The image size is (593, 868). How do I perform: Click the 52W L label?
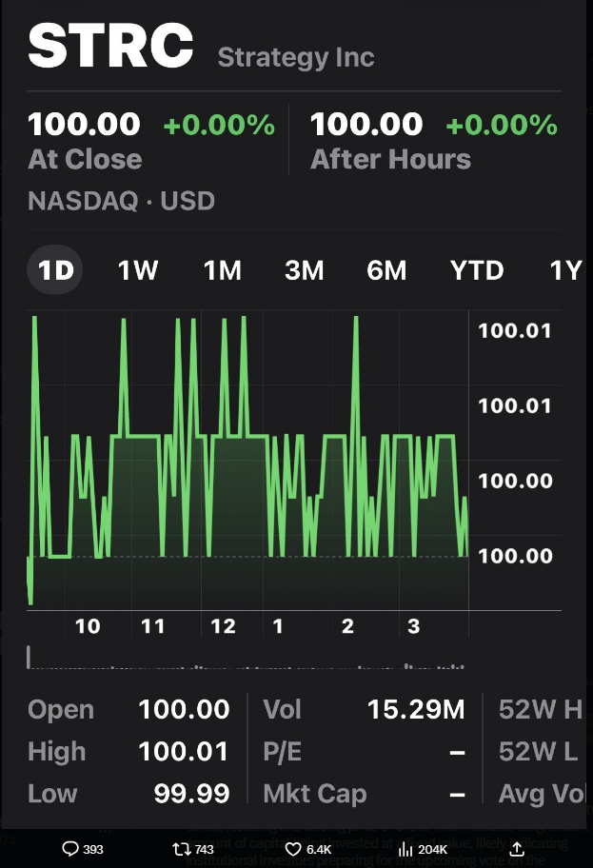pyautogui.click(x=538, y=751)
